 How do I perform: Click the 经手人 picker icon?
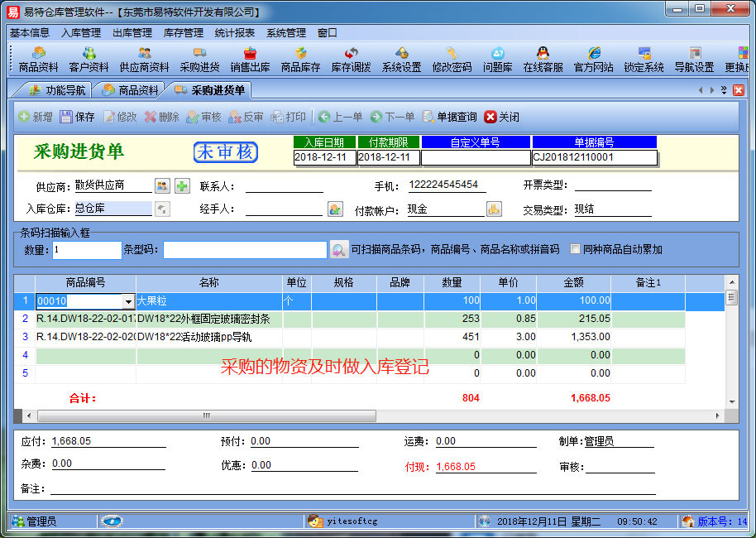click(335, 209)
